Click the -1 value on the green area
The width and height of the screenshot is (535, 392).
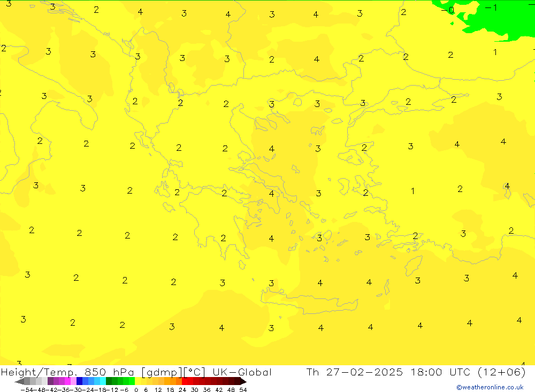491,7
